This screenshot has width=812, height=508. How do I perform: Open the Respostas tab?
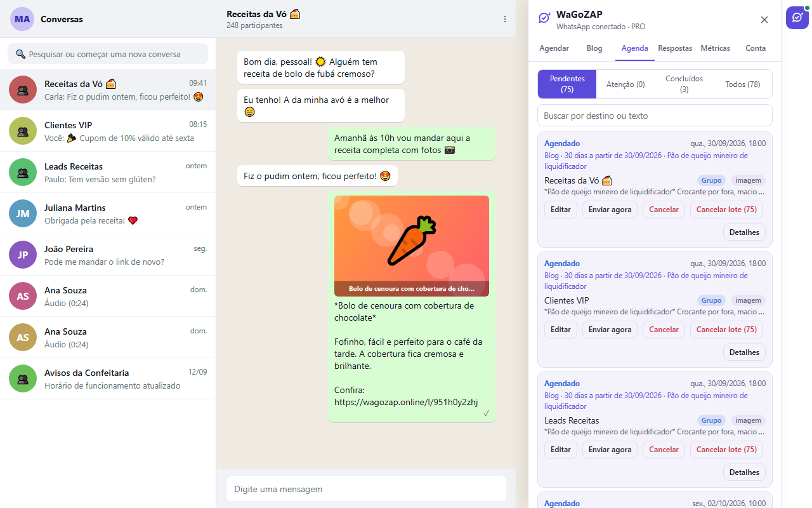point(675,48)
